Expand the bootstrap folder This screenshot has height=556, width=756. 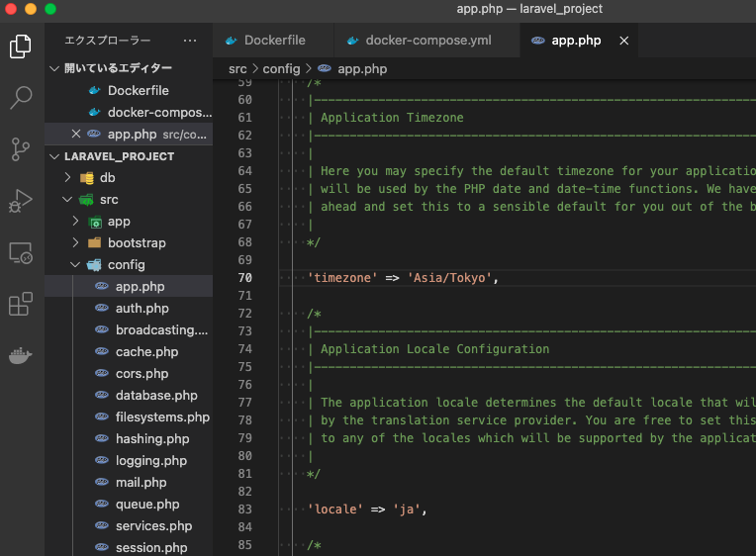point(137,243)
